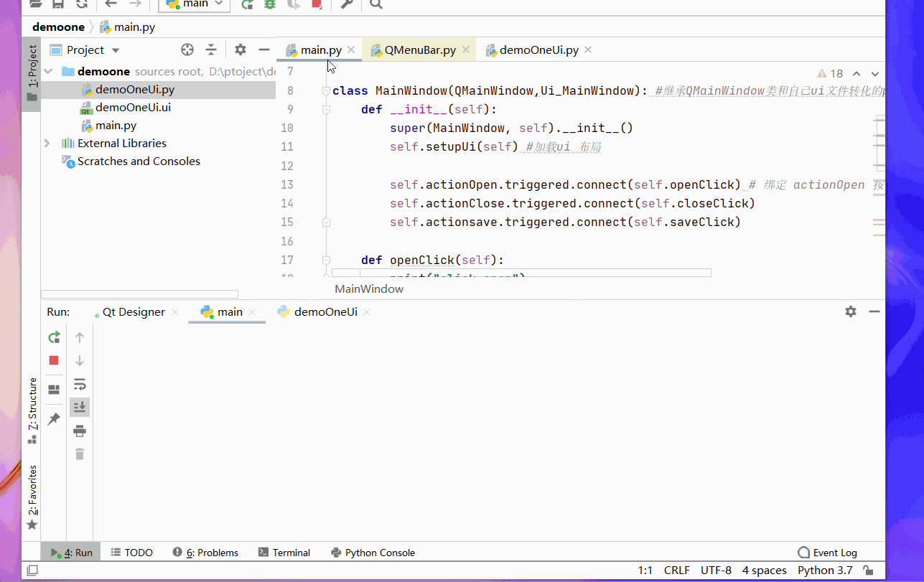
Task: Navigate forward with the right arrow
Action: 135,4
